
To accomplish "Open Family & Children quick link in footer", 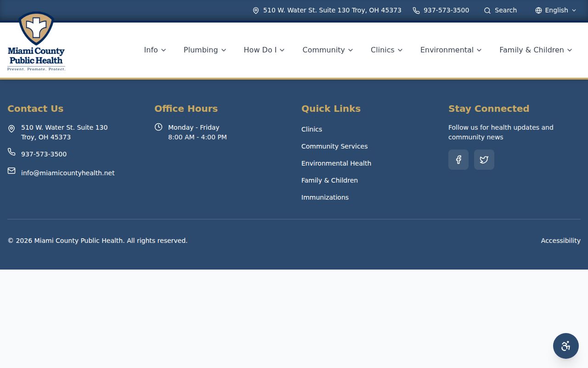I will pos(329,180).
